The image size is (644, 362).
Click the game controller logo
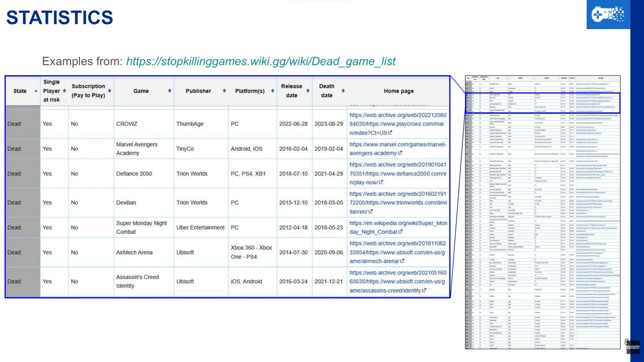[x=608, y=14]
